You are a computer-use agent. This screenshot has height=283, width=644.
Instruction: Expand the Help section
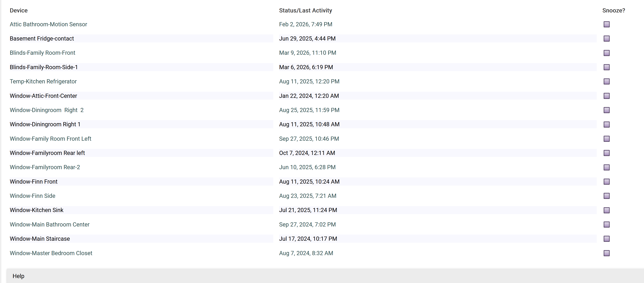coord(18,276)
